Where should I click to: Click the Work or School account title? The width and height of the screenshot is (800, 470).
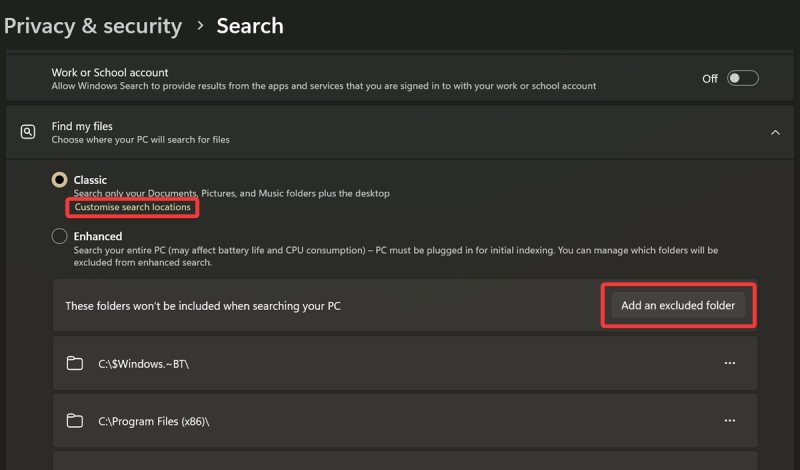[110, 72]
